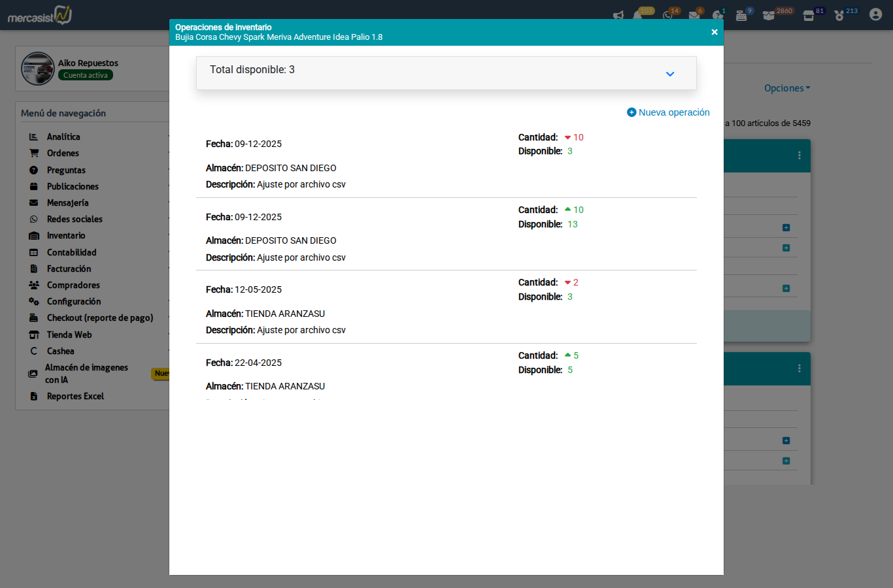Click the mercasist logo
The width and height of the screenshot is (893, 588).
click(40, 15)
